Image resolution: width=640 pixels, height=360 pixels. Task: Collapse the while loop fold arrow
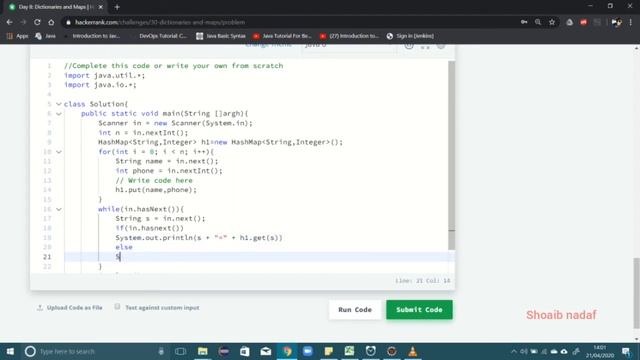59,209
